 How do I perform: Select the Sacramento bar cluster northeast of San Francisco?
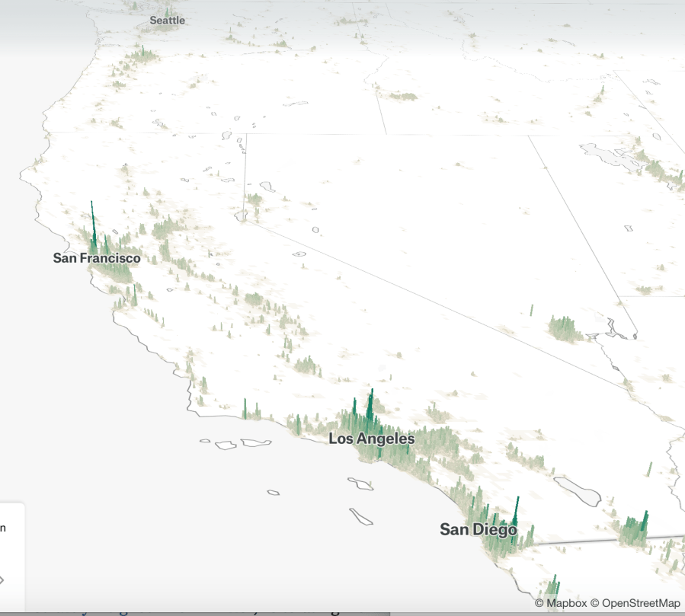(x=164, y=228)
